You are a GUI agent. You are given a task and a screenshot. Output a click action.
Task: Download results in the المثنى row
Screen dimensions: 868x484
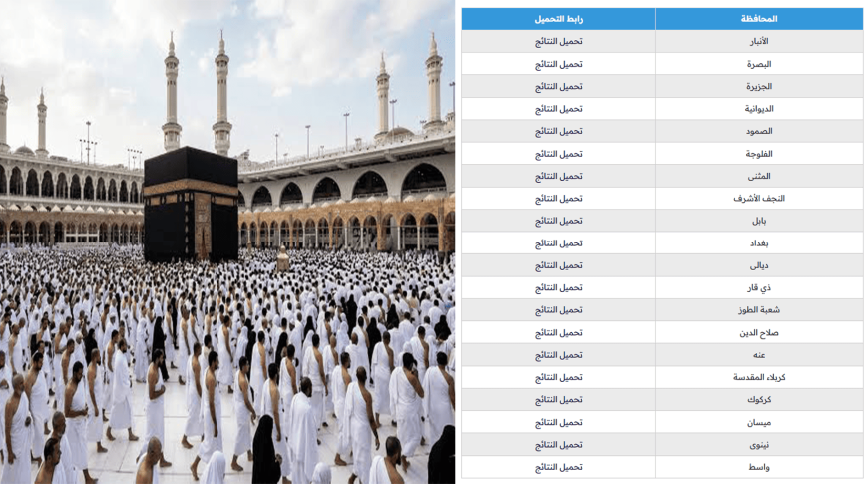(x=558, y=176)
